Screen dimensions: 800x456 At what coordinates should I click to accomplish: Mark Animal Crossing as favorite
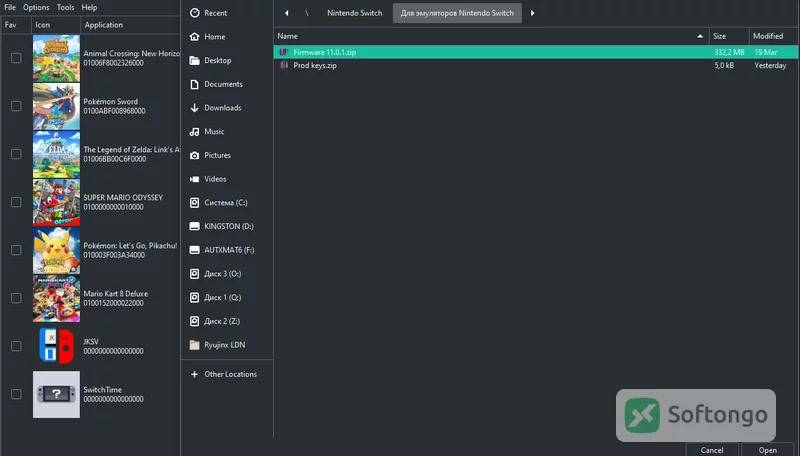16,58
